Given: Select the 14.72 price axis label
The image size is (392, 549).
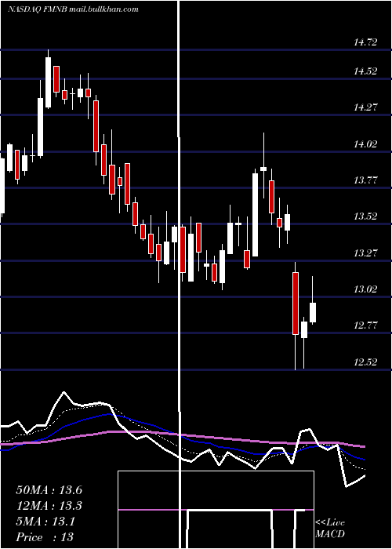Looking at the screenshot, I should coord(365,42).
